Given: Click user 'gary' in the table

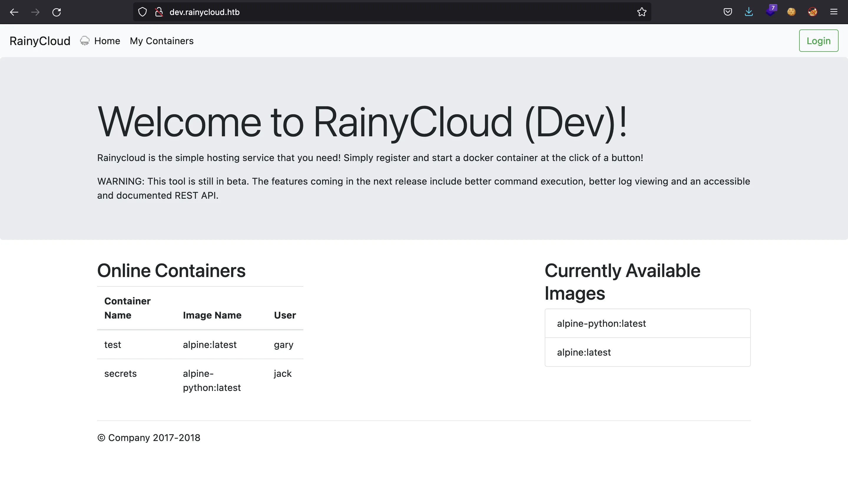Looking at the screenshot, I should [x=284, y=345].
